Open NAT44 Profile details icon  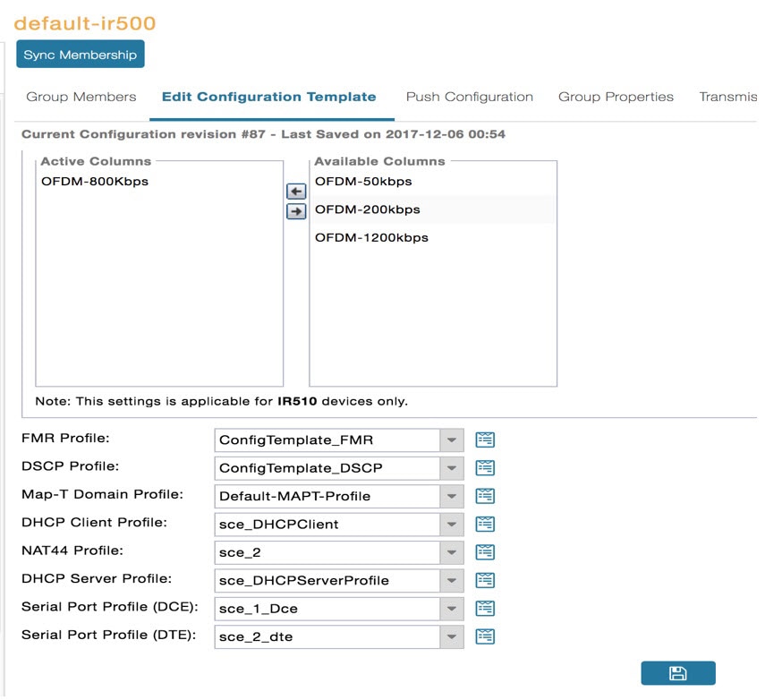tap(485, 552)
